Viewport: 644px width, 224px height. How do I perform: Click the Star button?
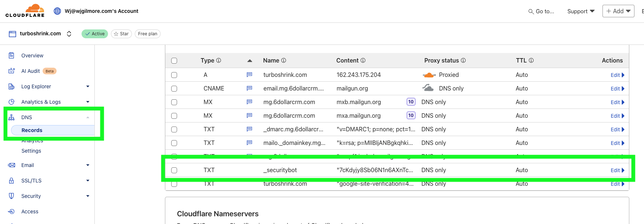121,34
